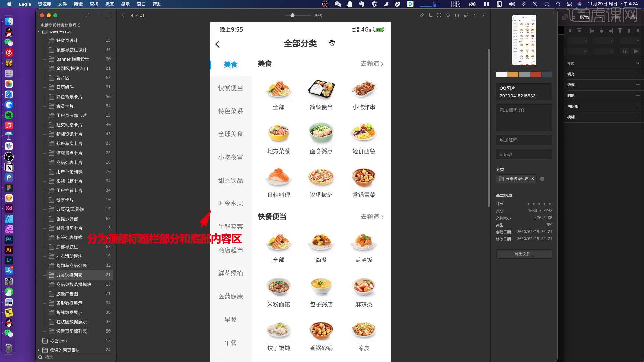This screenshot has height=362, width=644.
Task: Click the Spotlight search icon in menu bar
Action: pyautogui.click(x=558, y=4)
